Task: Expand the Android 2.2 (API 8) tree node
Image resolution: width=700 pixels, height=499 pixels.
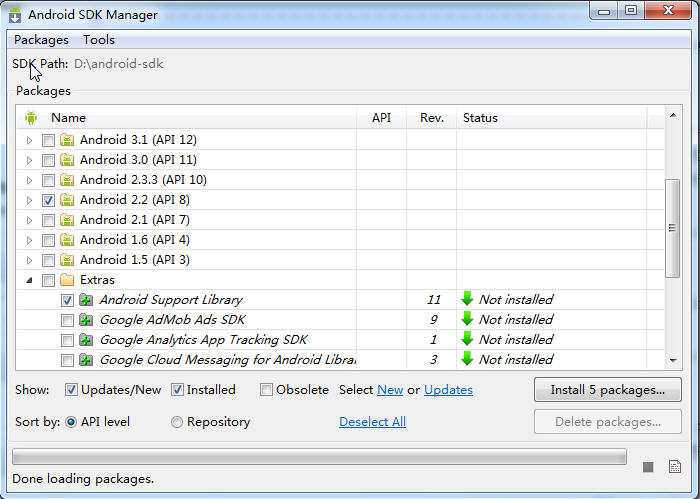Action: [x=29, y=200]
